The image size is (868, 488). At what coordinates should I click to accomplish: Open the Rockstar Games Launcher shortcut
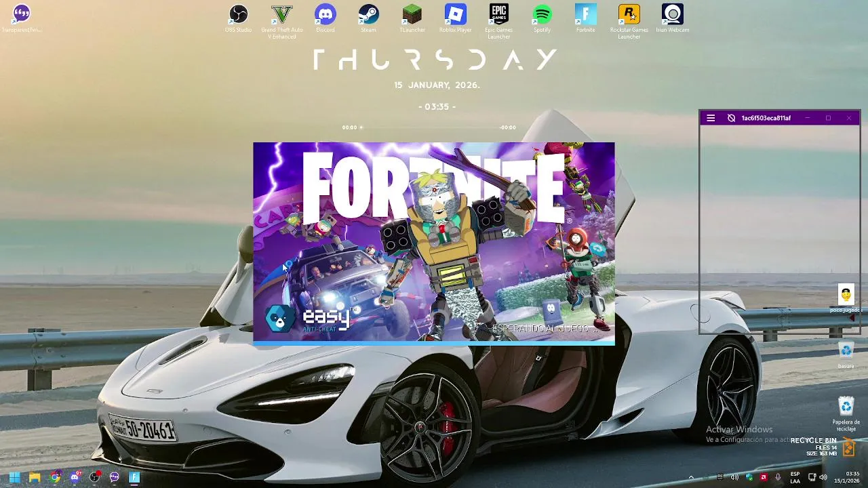click(x=629, y=22)
